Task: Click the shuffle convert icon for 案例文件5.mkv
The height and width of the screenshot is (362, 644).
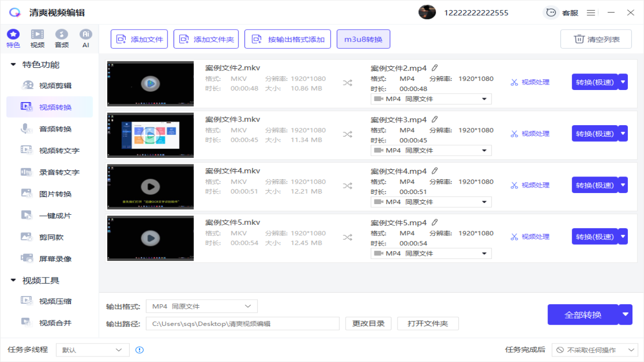Action: coord(348,237)
